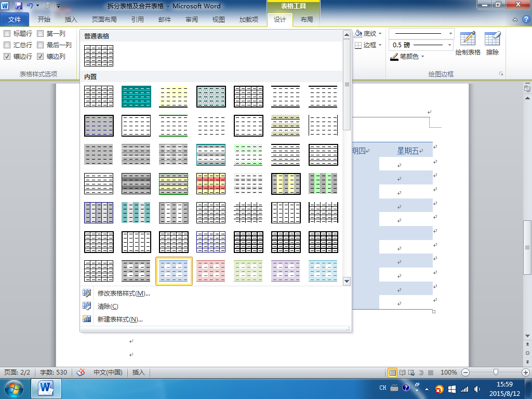Click the Modify Table Style icon (修改表格样式)
Screen dimensions: 532x399
(87, 293)
